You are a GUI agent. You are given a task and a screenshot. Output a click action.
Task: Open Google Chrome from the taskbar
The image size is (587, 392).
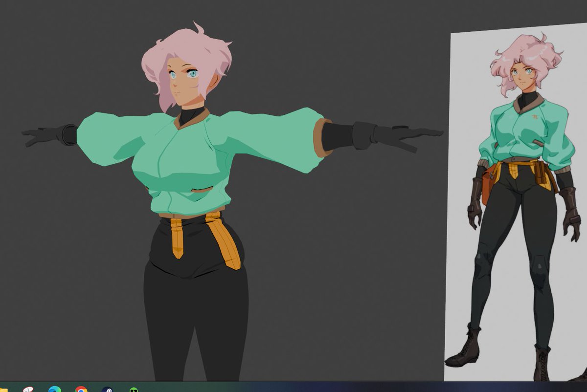coord(81,390)
